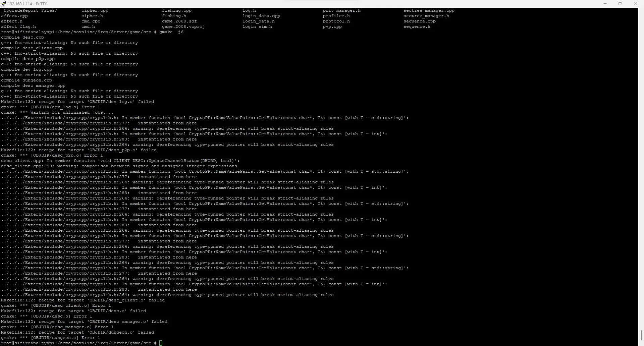Click the game.2008.vcproj file name
Viewport: 644px width, 346px height.
pos(183,26)
